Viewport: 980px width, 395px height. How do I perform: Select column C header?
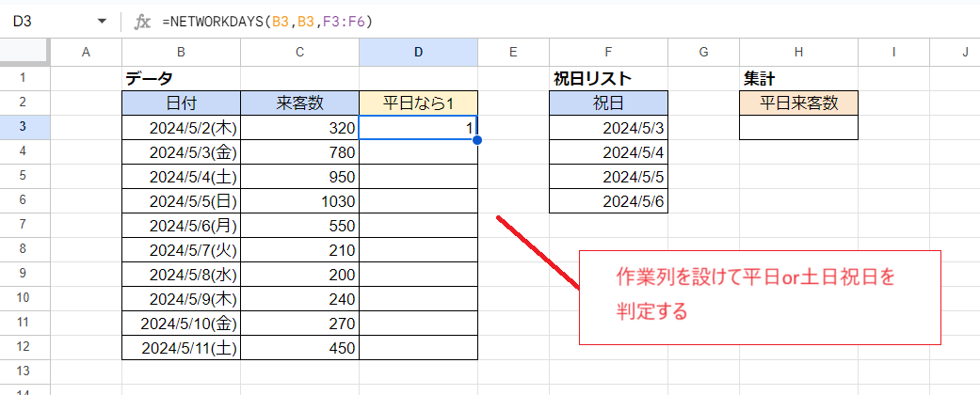click(300, 53)
